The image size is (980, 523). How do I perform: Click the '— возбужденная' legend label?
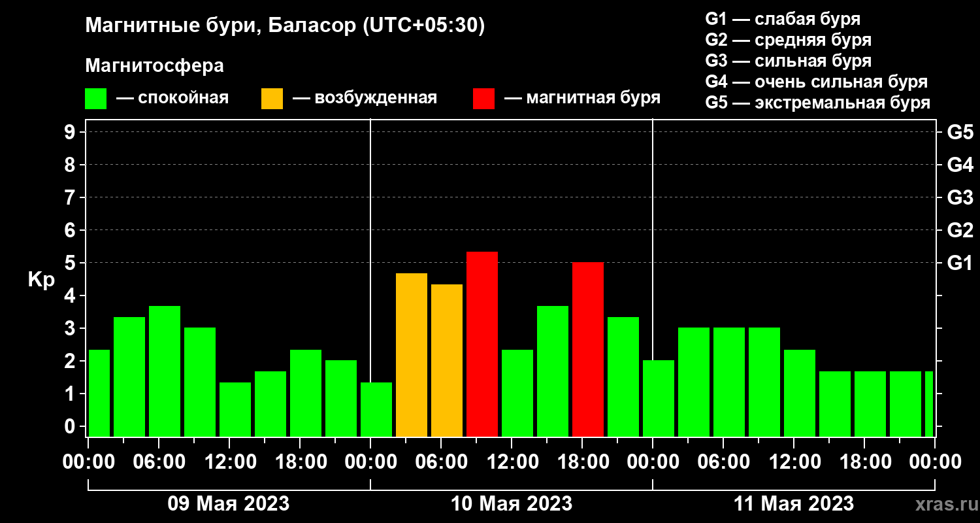[365, 98]
